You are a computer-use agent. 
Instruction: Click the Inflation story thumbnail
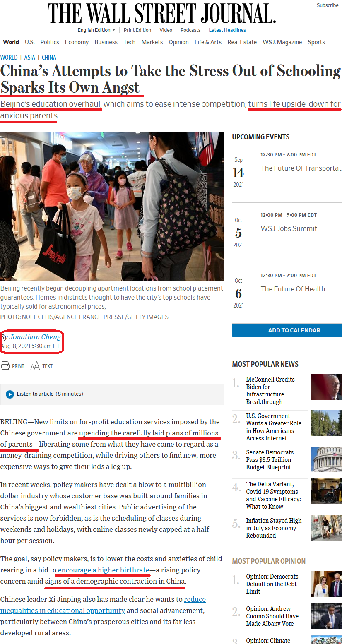point(326,528)
